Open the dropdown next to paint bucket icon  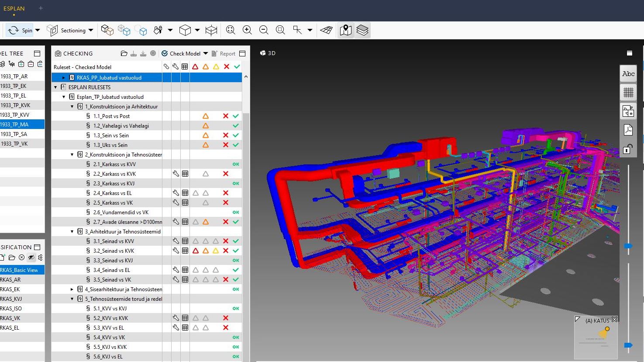tap(170, 30)
